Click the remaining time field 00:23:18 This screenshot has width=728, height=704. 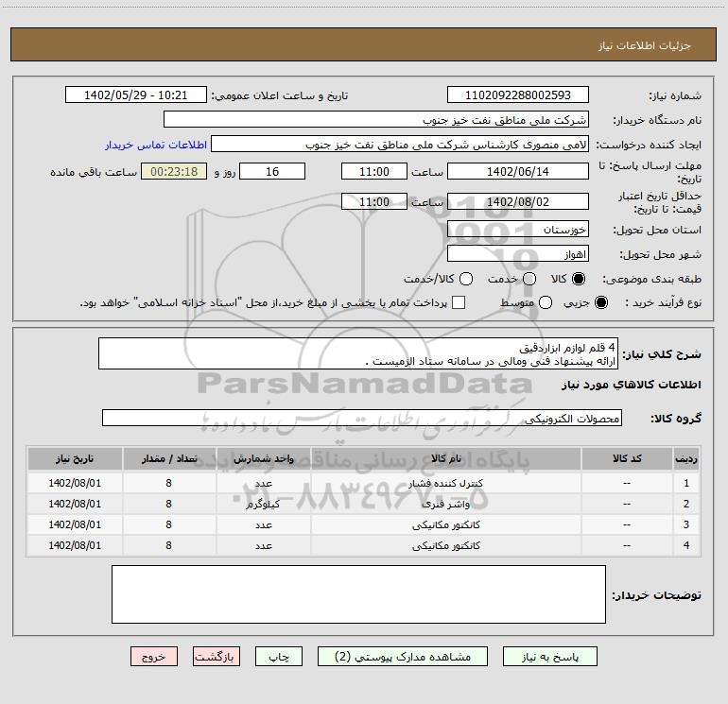pyautogui.click(x=174, y=171)
